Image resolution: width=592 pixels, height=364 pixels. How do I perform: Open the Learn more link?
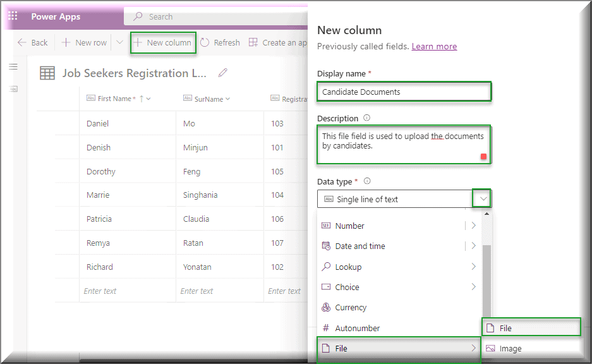[x=434, y=46]
